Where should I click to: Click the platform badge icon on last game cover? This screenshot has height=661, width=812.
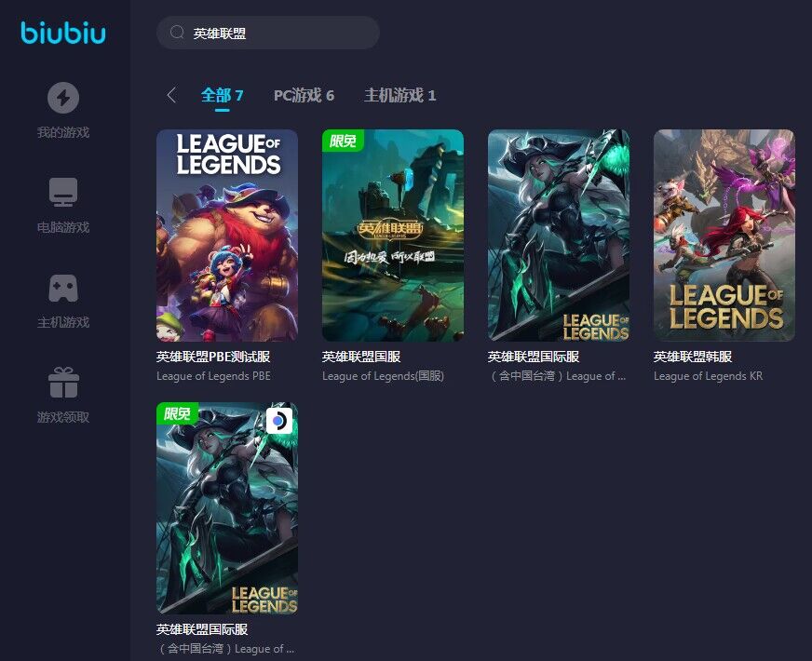pyautogui.click(x=279, y=420)
